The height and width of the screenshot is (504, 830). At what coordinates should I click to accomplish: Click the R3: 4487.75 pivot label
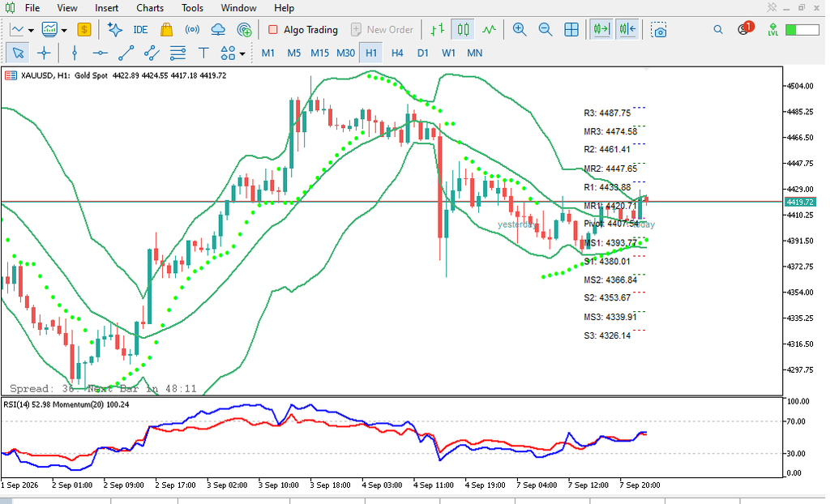(x=607, y=113)
